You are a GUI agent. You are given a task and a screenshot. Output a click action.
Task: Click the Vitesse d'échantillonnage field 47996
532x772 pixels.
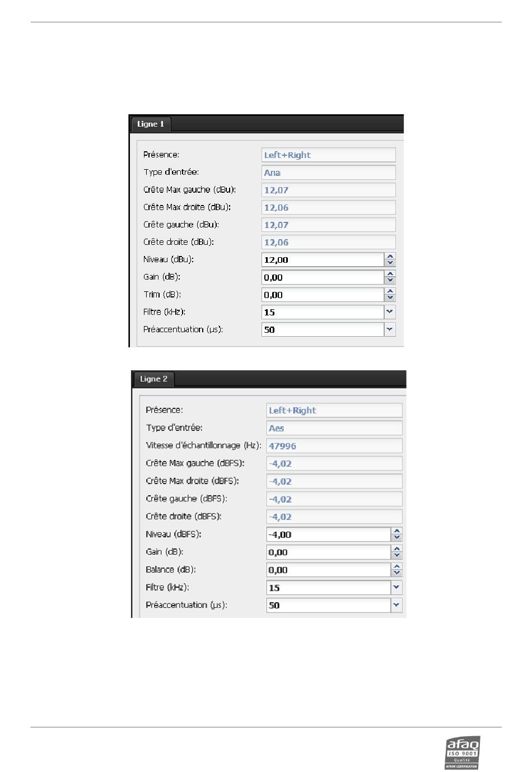click(x=334, y=446)
